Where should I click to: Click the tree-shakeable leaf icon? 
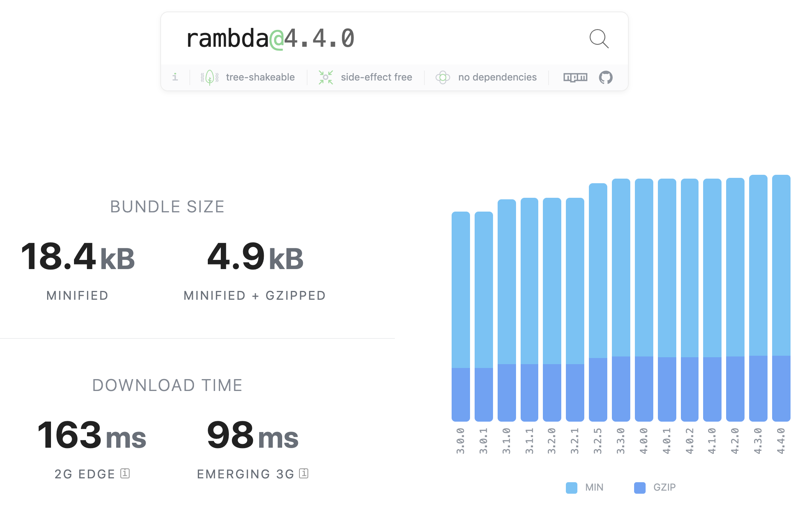pos(209,77)
